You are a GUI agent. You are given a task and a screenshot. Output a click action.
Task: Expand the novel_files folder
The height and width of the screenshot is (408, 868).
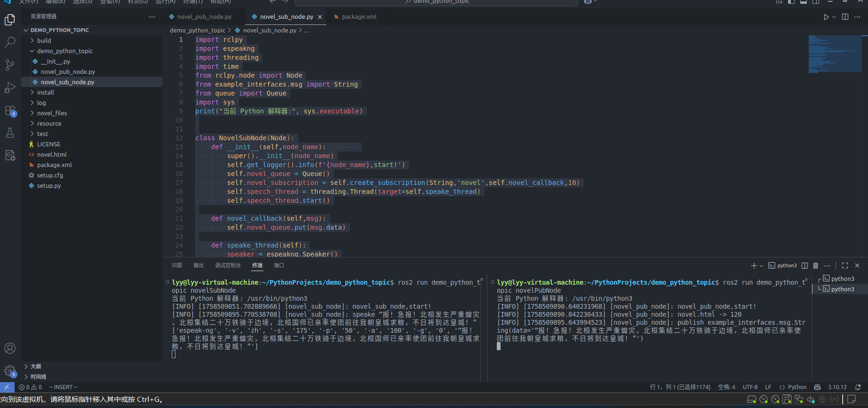pyautogui.click(x=52, y=113)
